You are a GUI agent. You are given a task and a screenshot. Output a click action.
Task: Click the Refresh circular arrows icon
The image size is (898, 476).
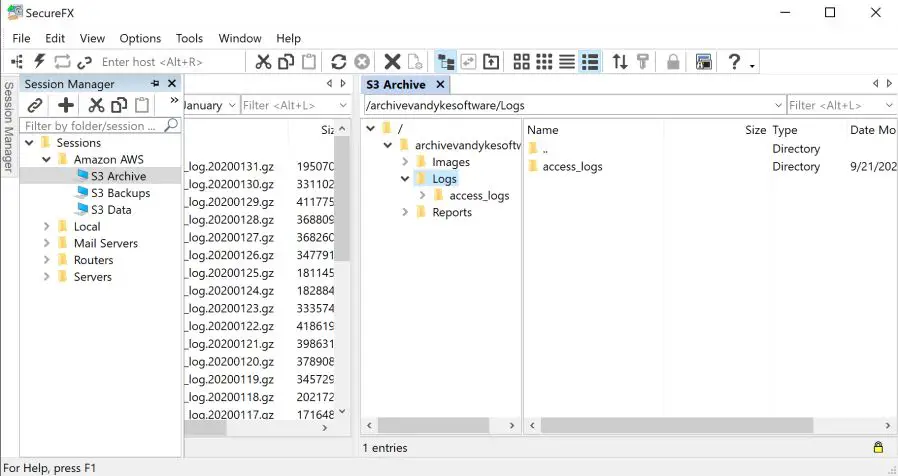point(338,61)
